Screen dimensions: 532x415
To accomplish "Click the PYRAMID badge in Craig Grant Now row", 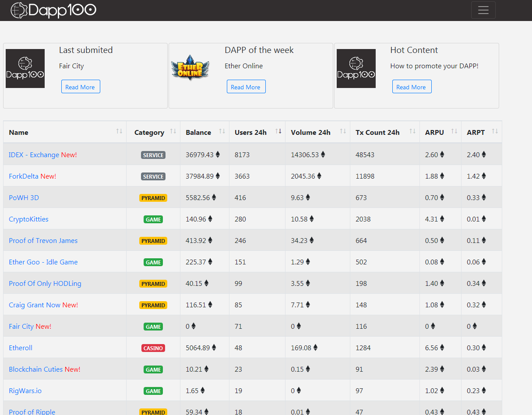I will tap(153, 305).
